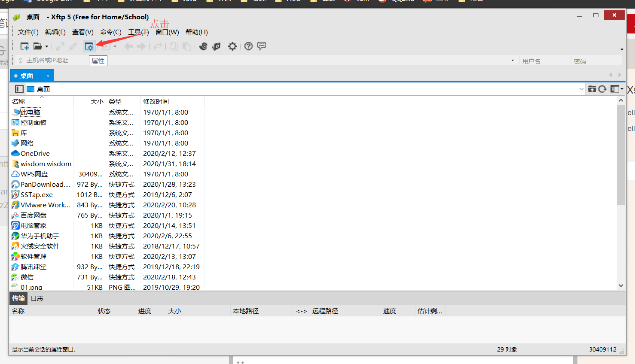Toggle the folder tree panel icon
This screenshot has width=635, height=364.
[19, 89]
